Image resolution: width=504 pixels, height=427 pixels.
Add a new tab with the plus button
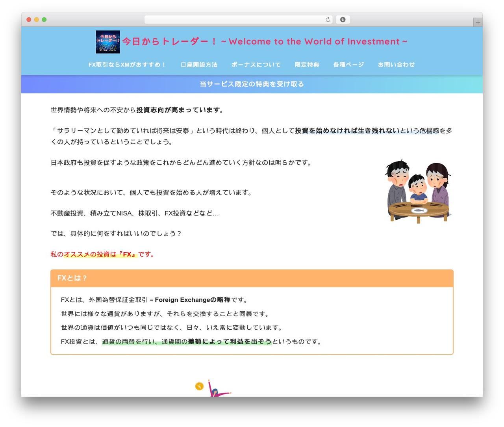pyautogui.click(x=478, y=22)
